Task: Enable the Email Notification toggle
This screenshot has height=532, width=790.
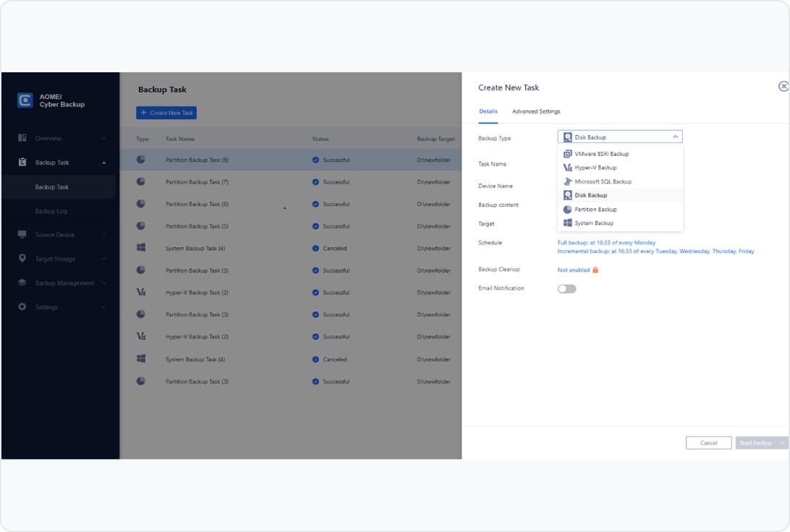Action: (x=566, y=288)
